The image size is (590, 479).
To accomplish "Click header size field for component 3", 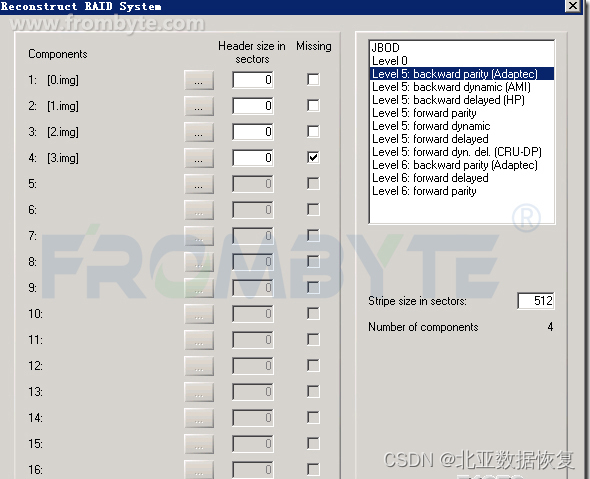I will pyautogui.click(x=253, y=132).
